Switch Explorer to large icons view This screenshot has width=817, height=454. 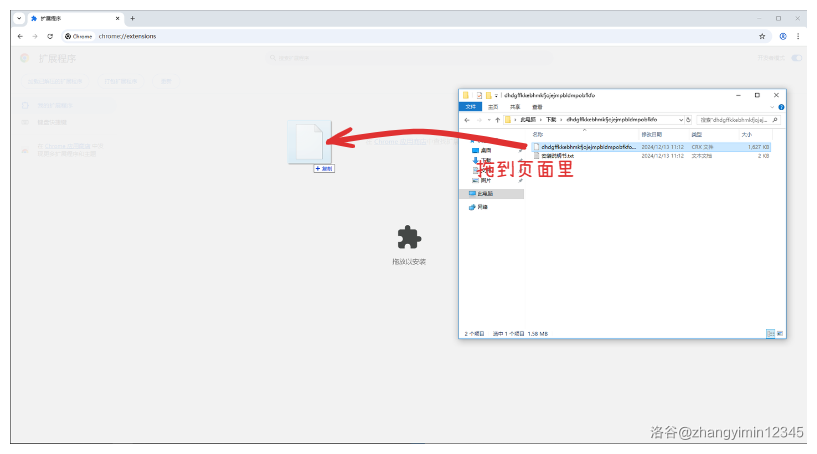point(779,333)
